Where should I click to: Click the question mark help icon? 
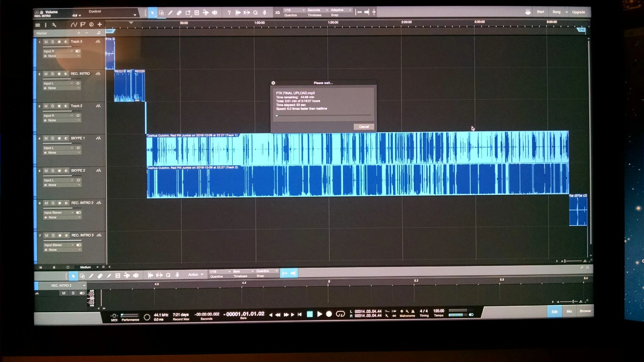pyautogui.click(x=229, y=13)
